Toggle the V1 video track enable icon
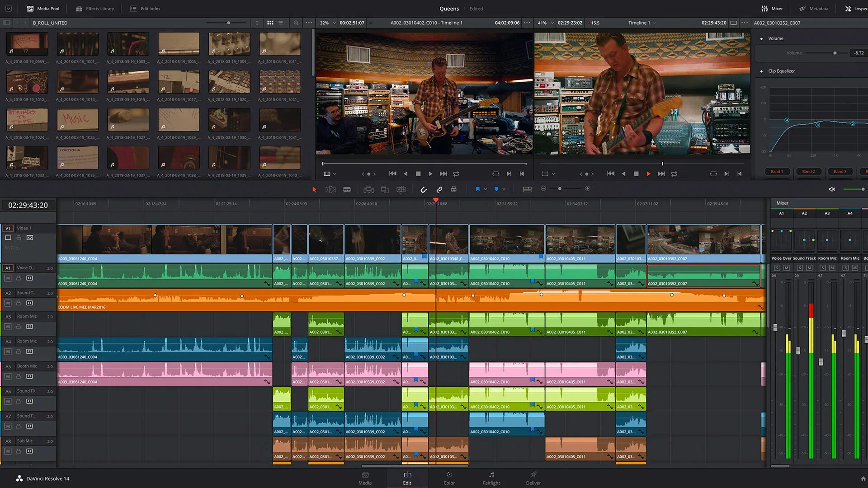868x488 pixels. (8, 238)
